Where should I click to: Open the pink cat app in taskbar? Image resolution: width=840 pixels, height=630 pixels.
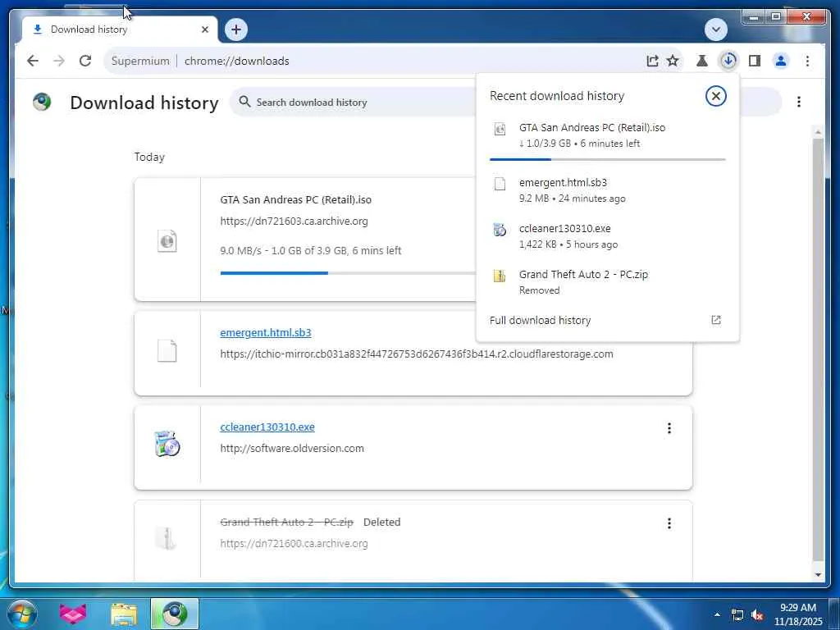tap(73, 614)
